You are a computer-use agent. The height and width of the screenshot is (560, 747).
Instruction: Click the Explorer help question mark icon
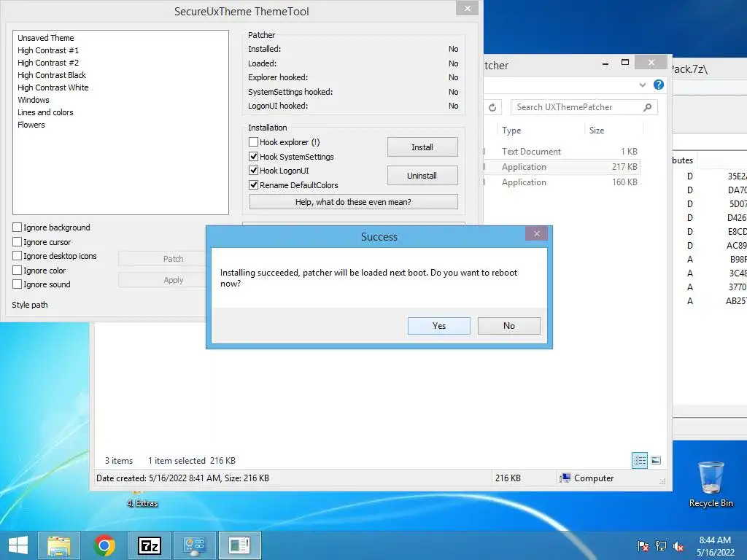pyautogui.click(x=659, y=85)
